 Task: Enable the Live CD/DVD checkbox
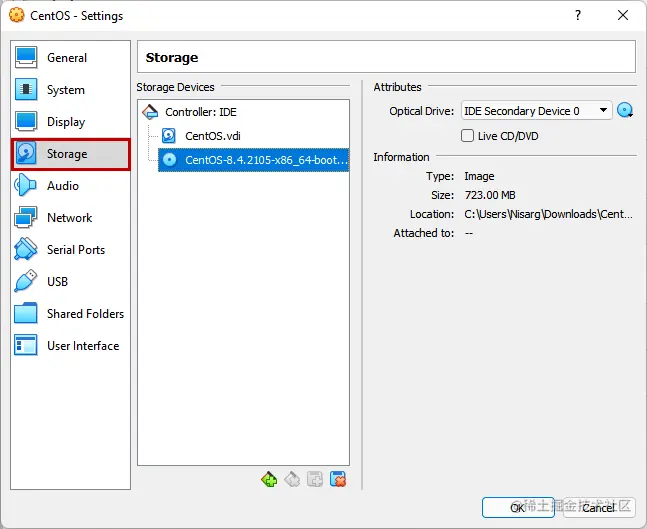pyautogui.click(x=467, y=136)
